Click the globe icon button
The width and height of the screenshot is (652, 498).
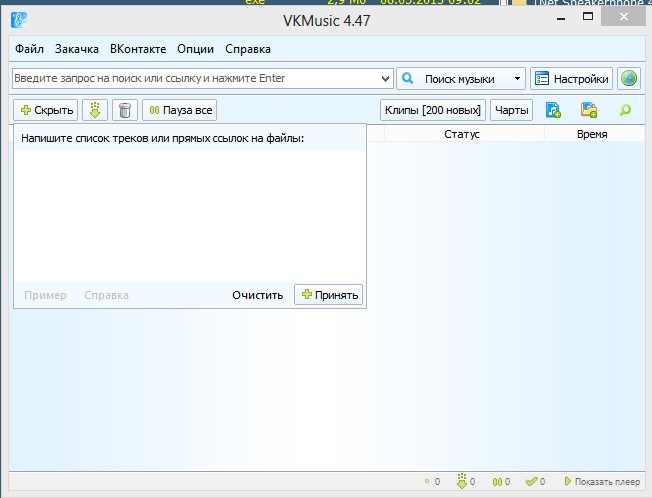(629, 79)
